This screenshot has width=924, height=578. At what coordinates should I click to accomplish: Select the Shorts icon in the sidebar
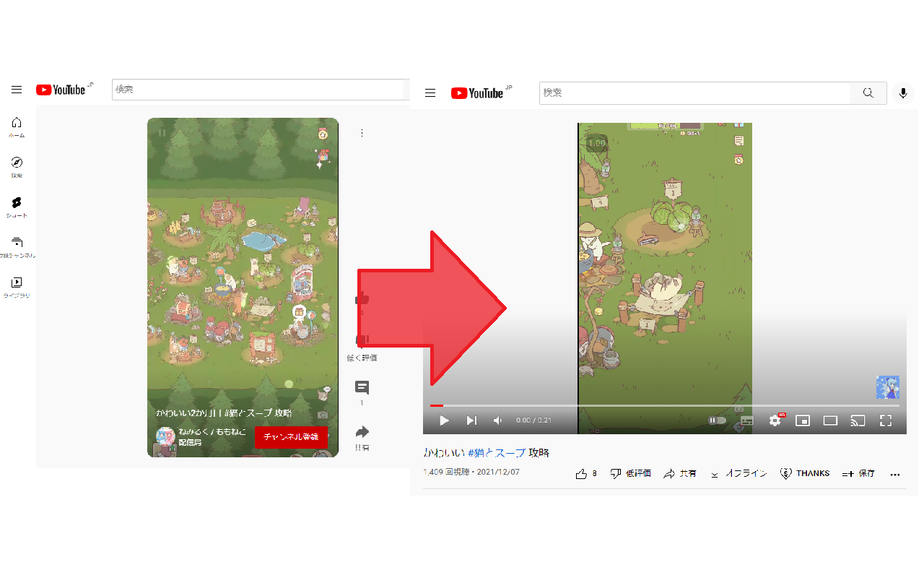(17, 204)
